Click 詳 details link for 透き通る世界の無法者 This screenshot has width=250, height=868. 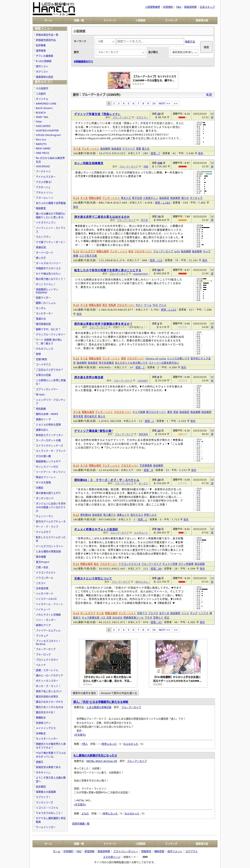click(x=212, y=380)
